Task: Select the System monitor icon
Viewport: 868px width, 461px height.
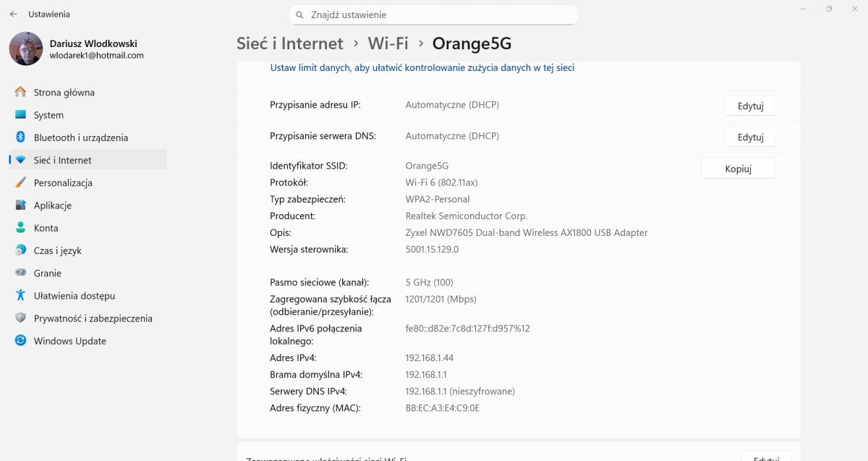Action: pos(20,114)
